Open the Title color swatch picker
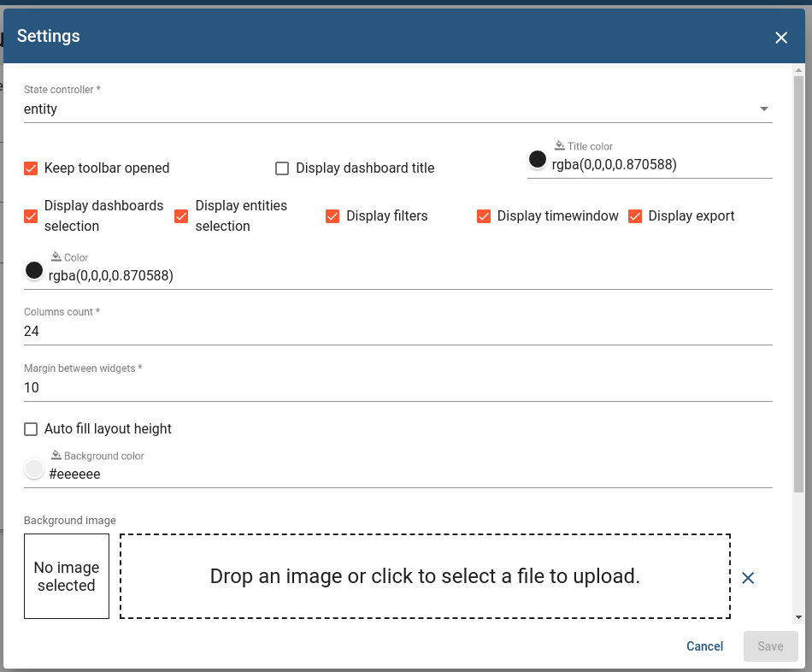The width and height of the screenshot is (812, 672). pos(537,159)
